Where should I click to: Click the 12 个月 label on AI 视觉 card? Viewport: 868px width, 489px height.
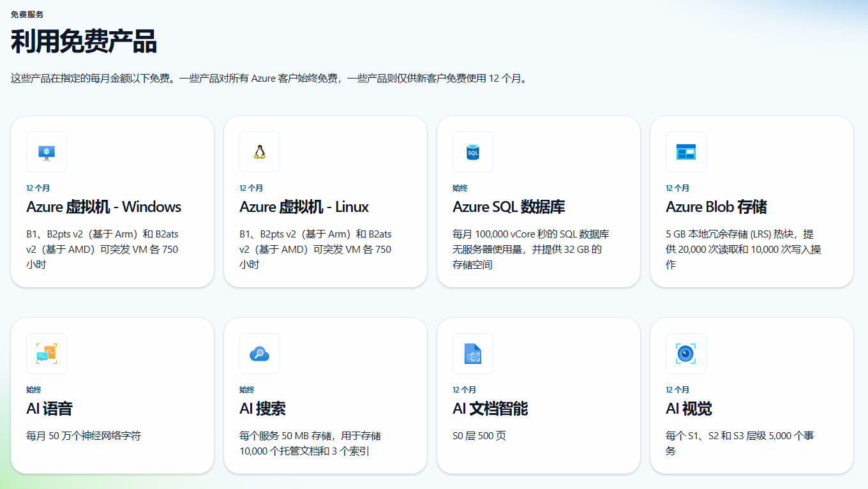pos(677,390)
